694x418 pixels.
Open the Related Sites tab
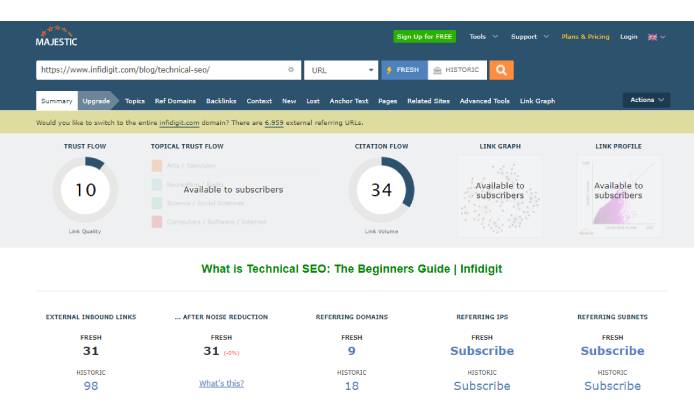click(428, 101)
